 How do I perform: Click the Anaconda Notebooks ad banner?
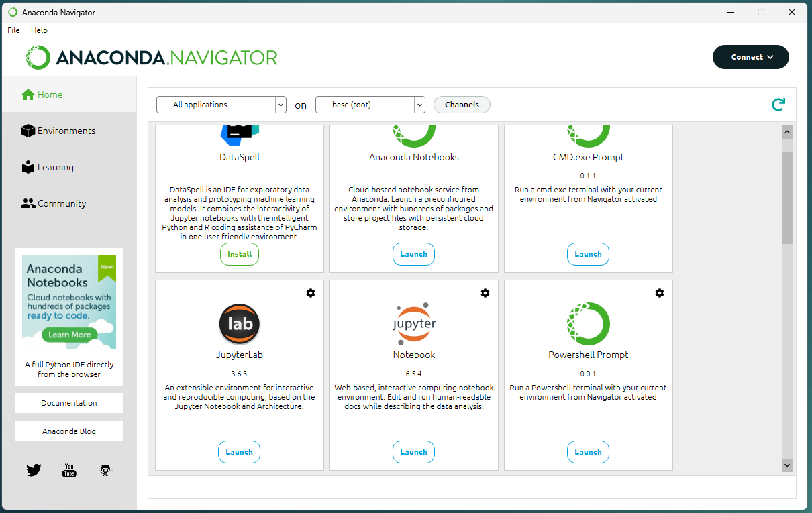[x=69, y=302]
